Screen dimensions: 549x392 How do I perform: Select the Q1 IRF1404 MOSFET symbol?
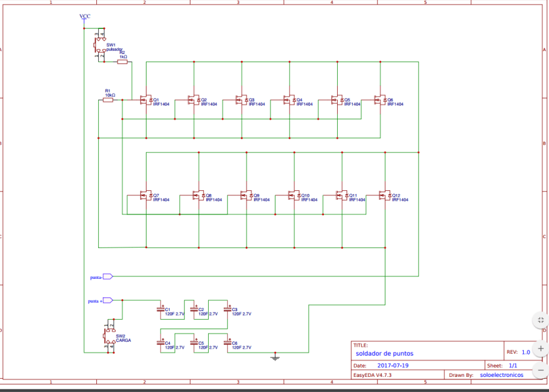click(x=145, y=100)
